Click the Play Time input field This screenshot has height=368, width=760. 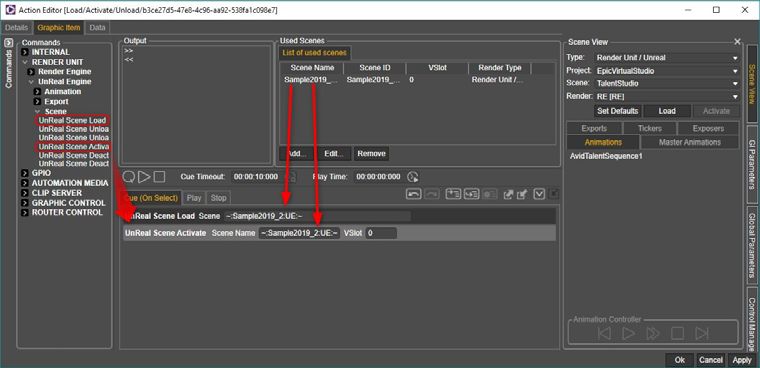tap(379, 176)
